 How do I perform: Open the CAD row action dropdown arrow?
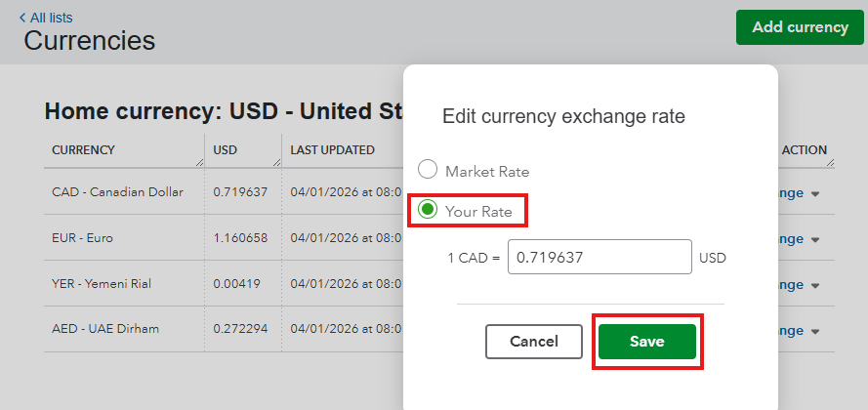(x=815, y=193)
